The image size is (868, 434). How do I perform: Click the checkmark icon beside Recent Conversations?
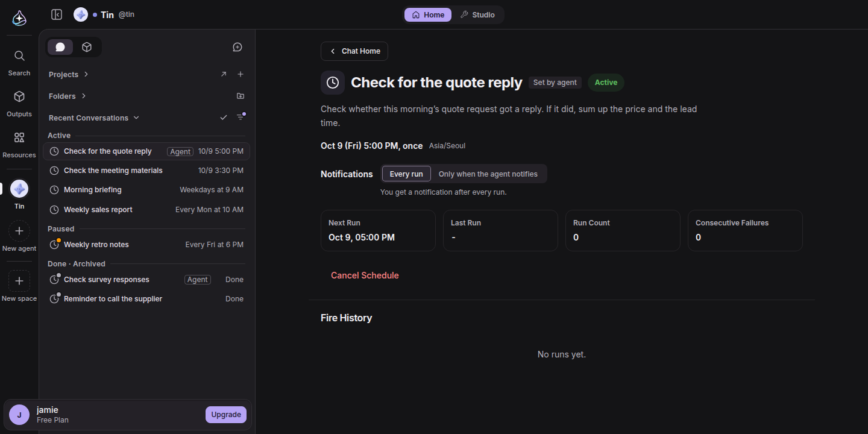tap(224, 118)
